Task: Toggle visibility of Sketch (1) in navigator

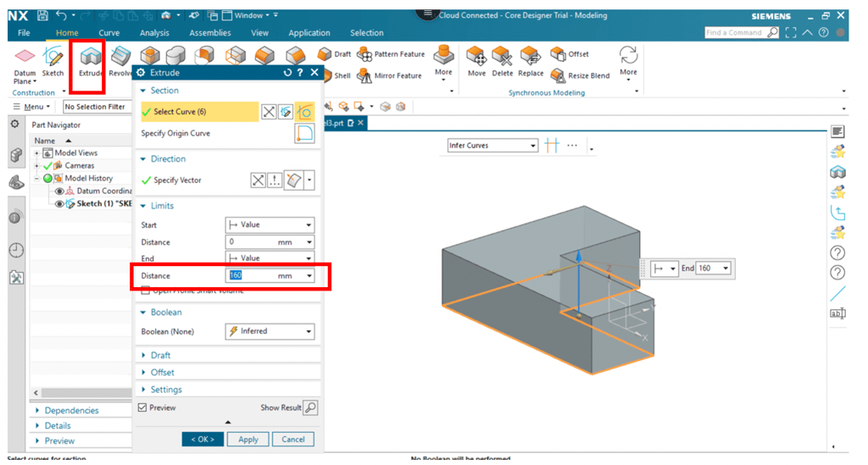Action: [60, 204]
